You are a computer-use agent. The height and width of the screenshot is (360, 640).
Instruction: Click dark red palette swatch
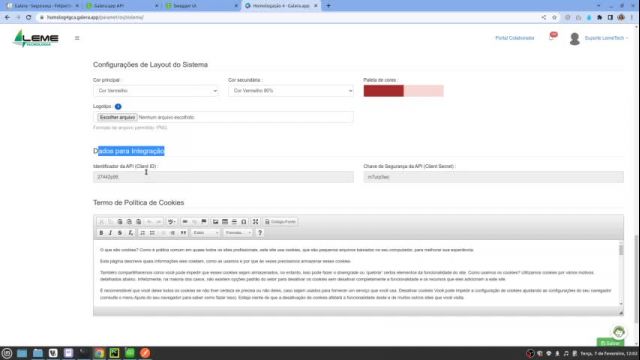click(384, 91)
